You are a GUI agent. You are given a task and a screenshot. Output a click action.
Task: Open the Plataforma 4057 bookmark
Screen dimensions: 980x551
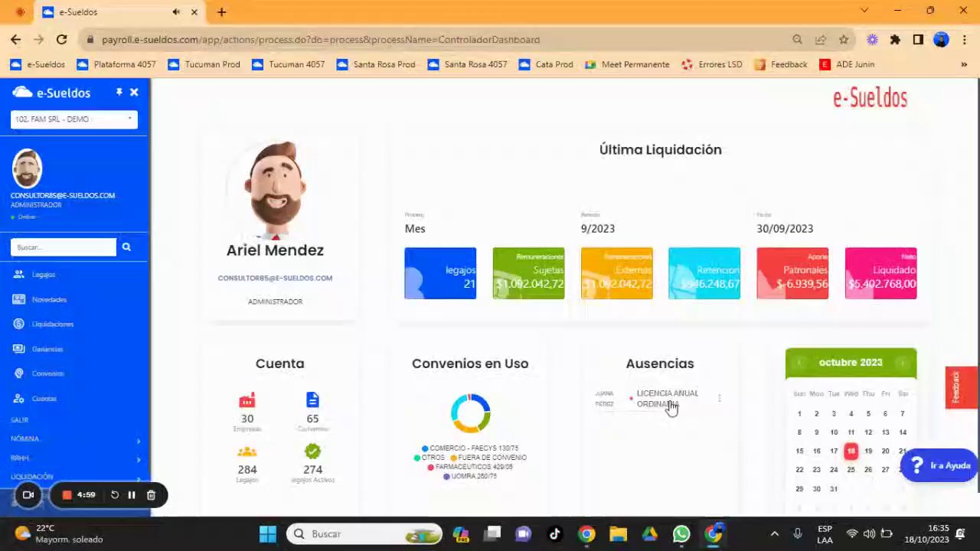(116, 64)
